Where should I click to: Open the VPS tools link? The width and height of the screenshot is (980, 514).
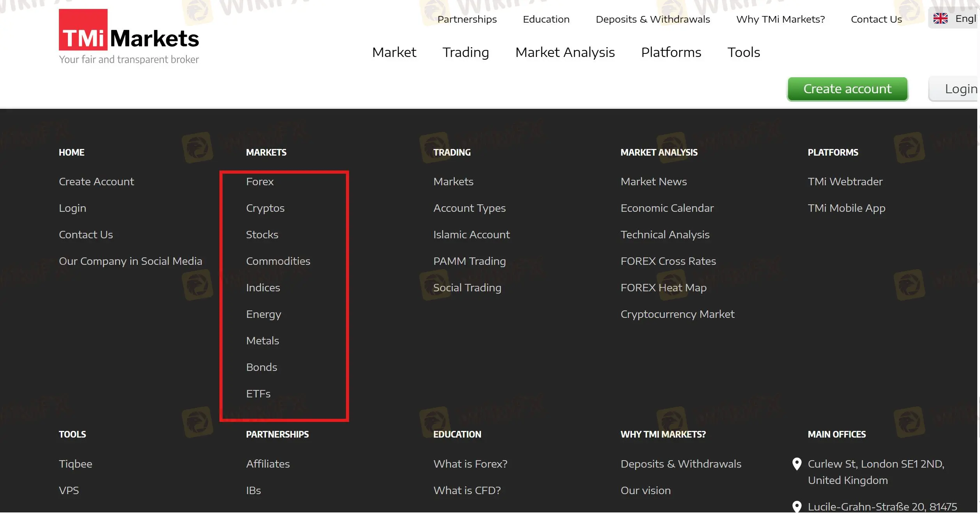pos(69,490)
